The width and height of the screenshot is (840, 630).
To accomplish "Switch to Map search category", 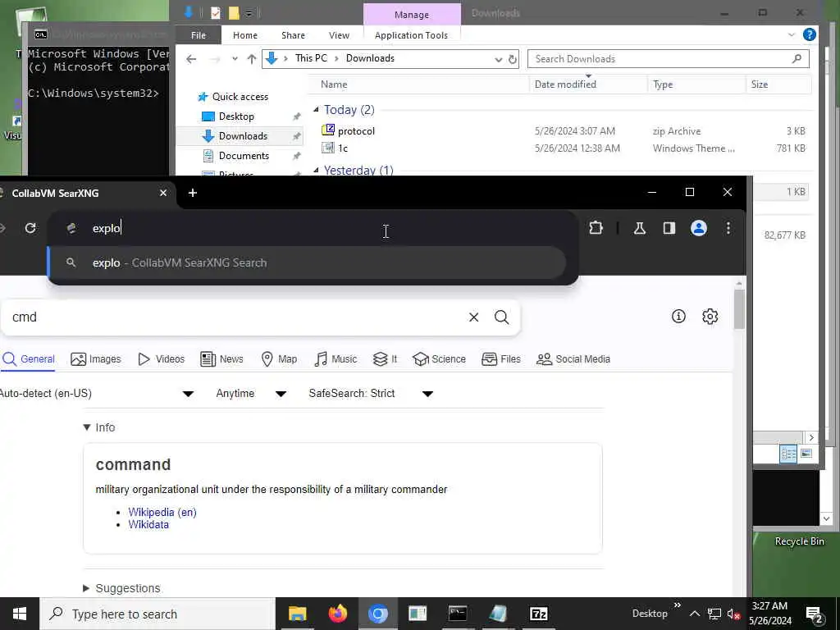I will tap(279, 359).
